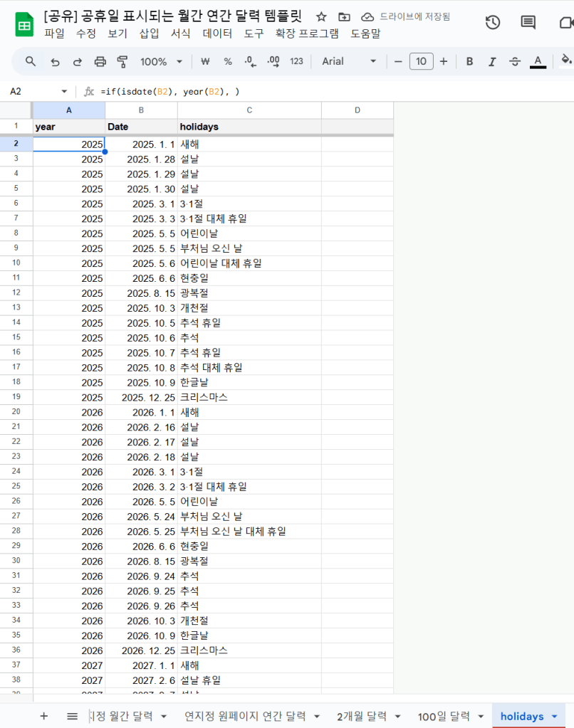The height and width of the screenshot is (728, 574).
Task: Toggle strikethrough formatting
Action: [515, 62]
